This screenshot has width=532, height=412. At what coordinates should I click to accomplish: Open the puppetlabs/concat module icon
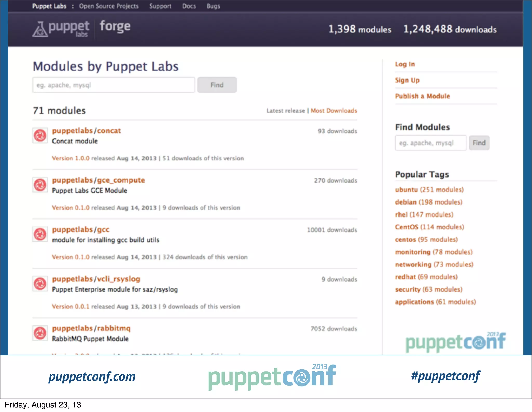pyautogui.click(x=40, y=135)
